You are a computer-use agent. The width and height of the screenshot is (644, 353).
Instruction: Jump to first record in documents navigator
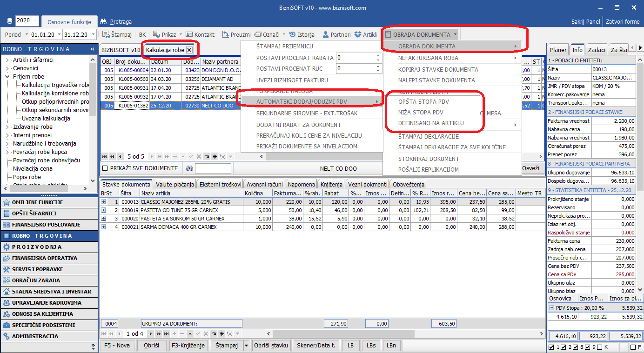(x=105, y=157)
